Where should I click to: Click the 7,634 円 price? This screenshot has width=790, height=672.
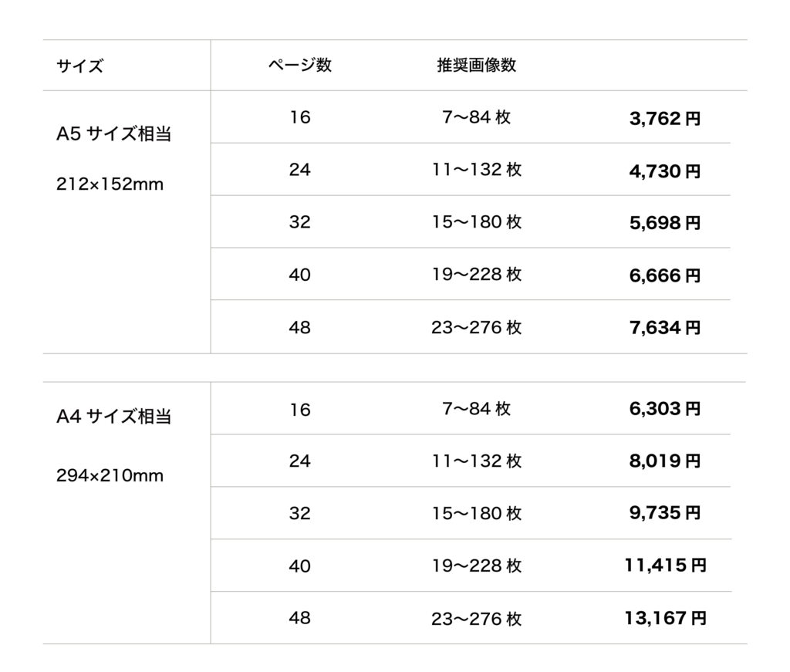[x=665, y=328]
